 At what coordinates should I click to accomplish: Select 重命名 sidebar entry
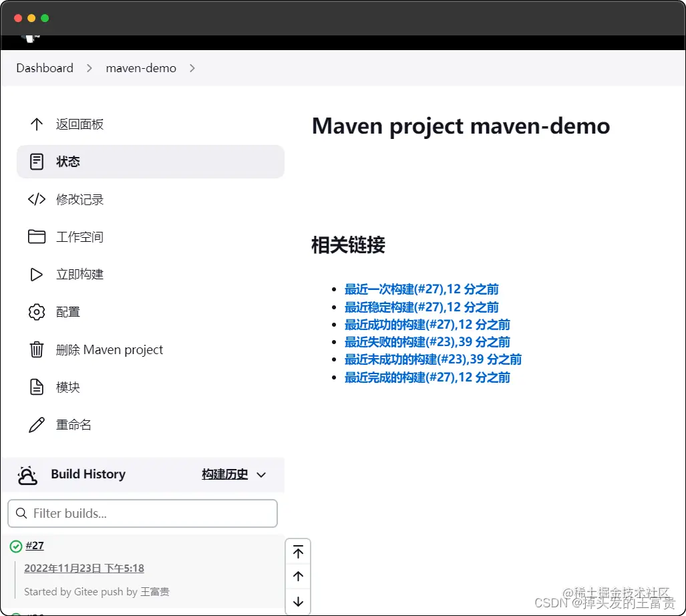150,425
